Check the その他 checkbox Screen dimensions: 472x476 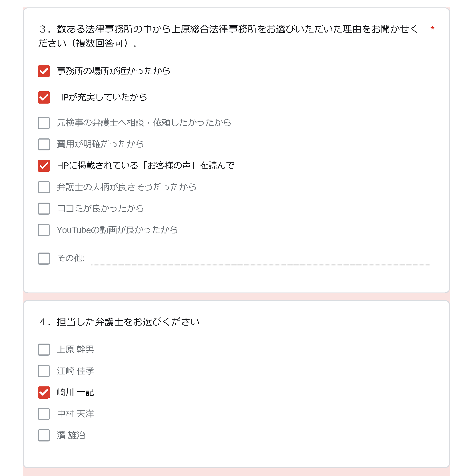(44, 259)
